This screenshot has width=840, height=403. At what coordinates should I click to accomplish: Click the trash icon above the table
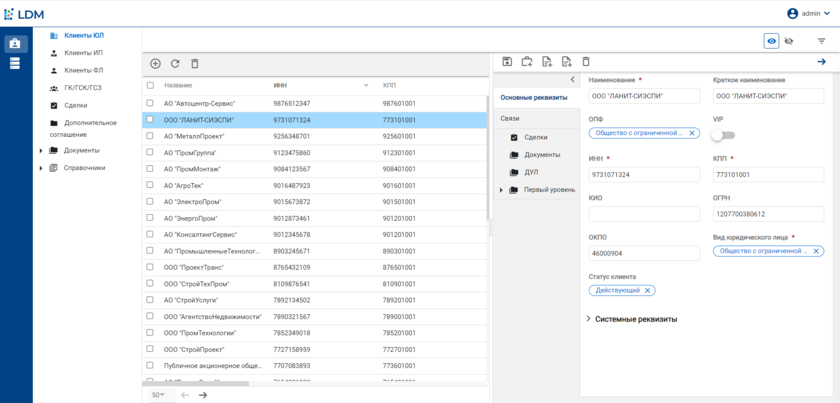(x=195, y=64)
